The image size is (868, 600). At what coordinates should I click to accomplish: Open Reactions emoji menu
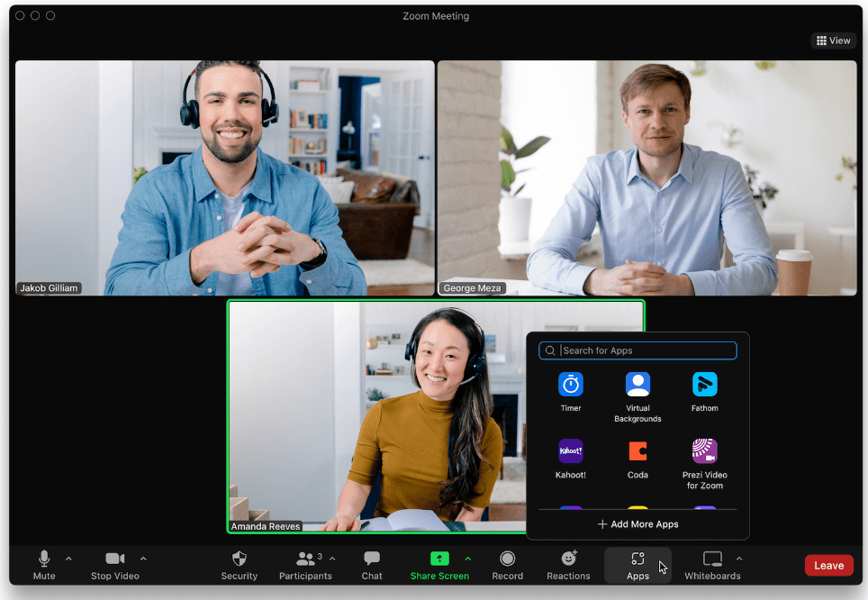click(568, 559)
